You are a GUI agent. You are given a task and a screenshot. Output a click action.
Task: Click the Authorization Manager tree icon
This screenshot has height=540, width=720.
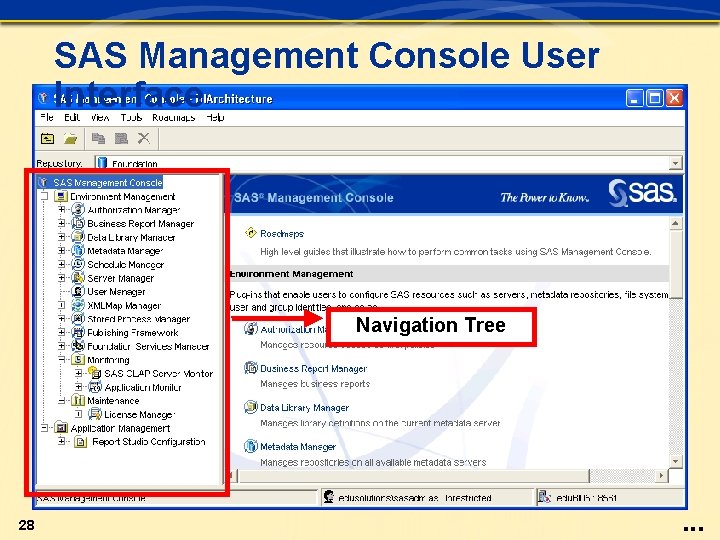(78, 210)
